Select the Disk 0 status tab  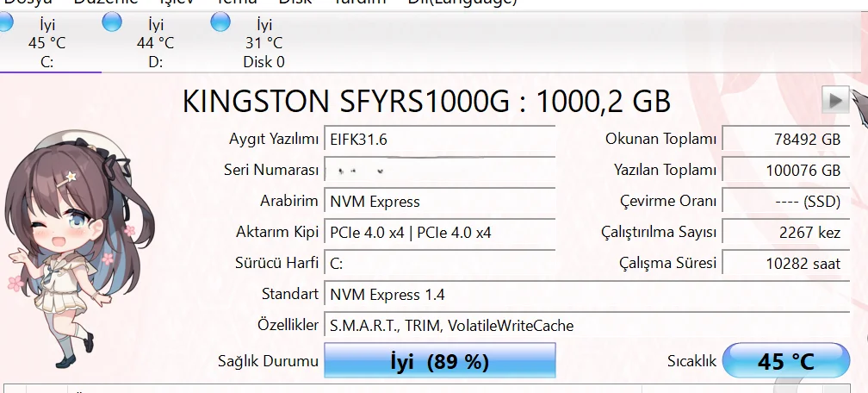pyautogui.click(x=264, y=43)
